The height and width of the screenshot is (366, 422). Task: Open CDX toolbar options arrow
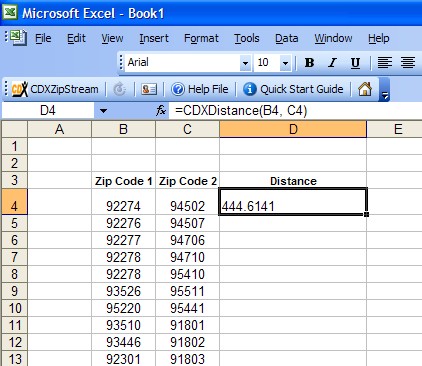(385, 90)
